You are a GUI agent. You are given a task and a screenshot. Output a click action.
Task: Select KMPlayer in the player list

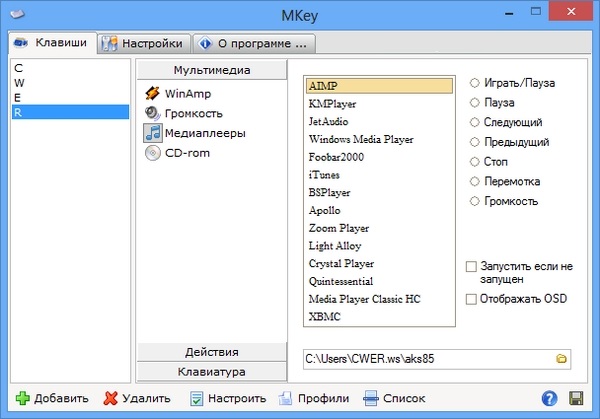click(x=379, y=104)
